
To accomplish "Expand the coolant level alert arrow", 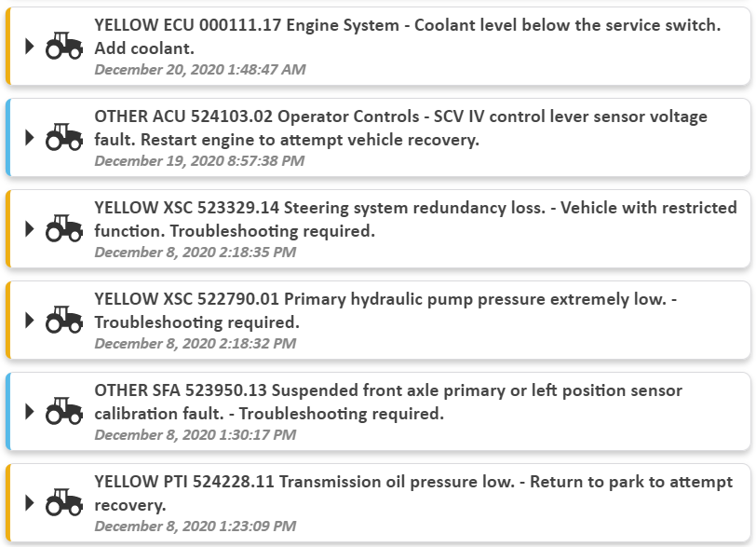I will pos(30,47).
